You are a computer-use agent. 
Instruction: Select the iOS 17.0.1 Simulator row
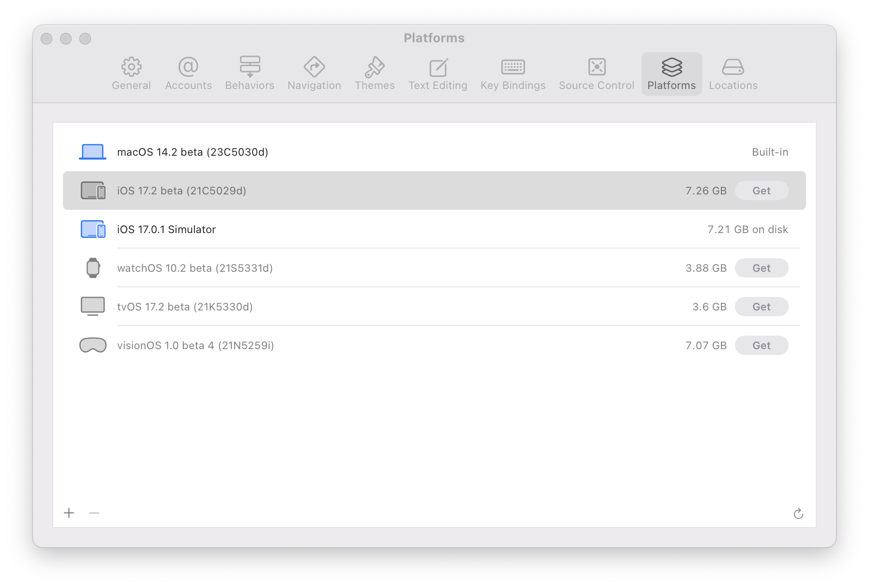coord(434,229)
